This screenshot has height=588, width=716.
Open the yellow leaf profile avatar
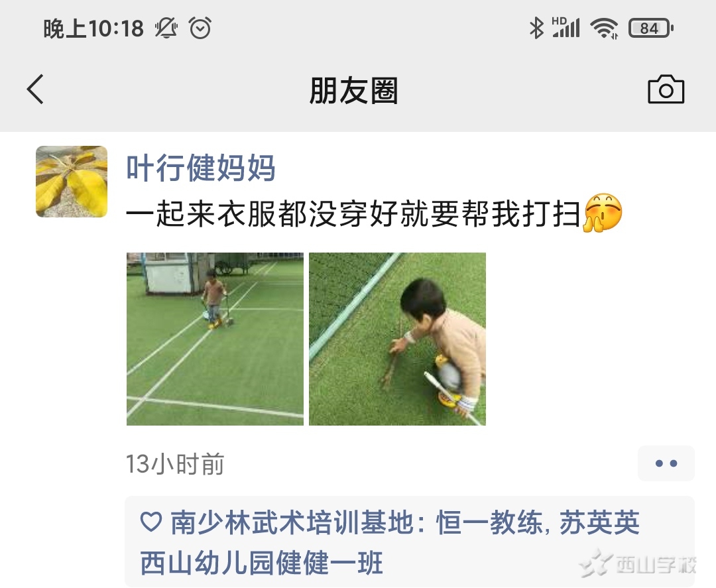pos(72,182)
